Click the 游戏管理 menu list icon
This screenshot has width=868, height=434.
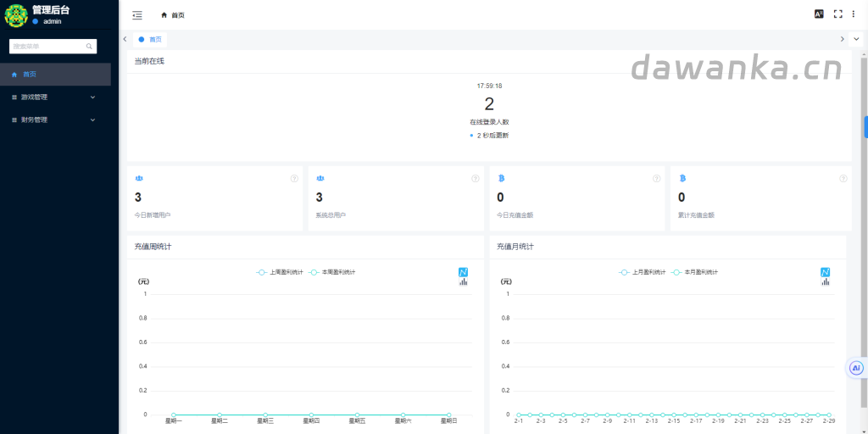15,97
